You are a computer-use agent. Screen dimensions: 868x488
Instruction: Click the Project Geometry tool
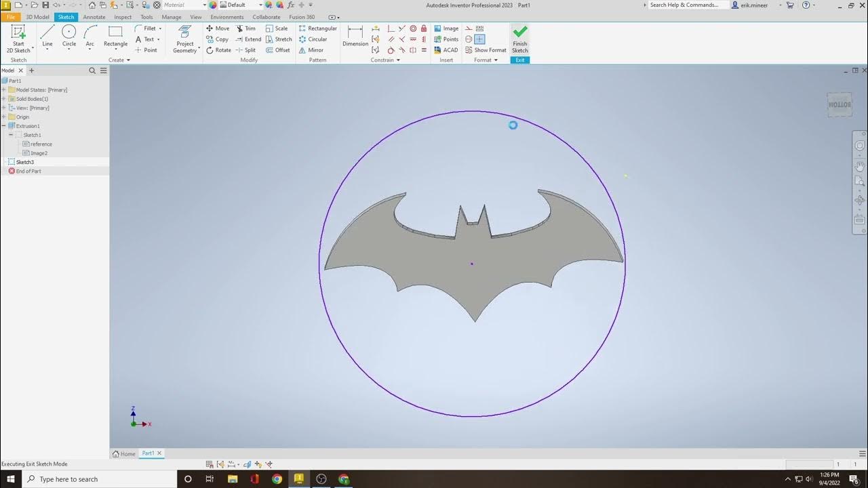(x=184, y=39)
